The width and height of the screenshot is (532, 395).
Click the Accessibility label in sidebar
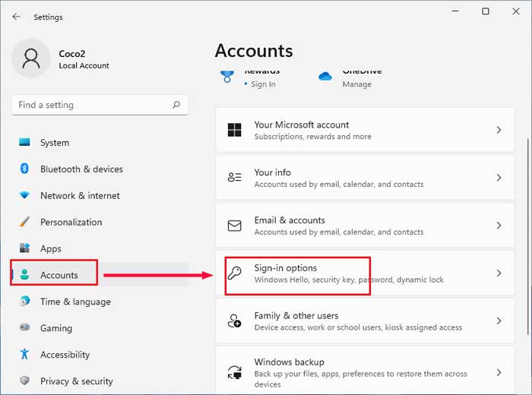(65, 354)
